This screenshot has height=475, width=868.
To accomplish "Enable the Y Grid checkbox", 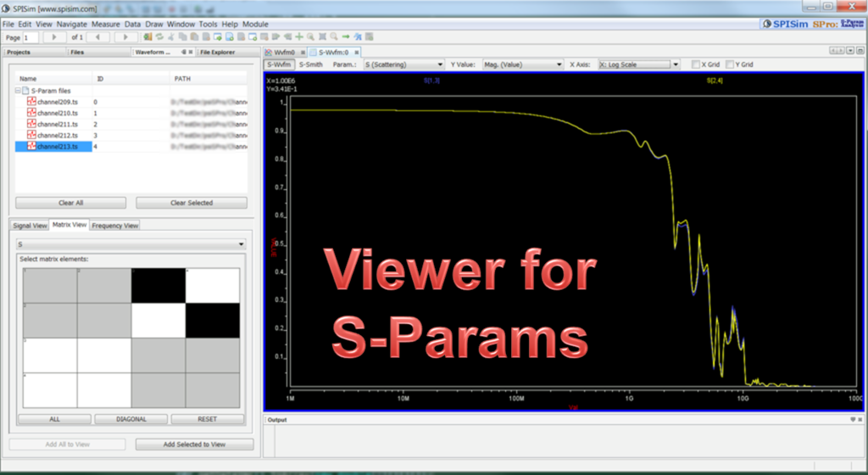I will click(x=730, y=64).
